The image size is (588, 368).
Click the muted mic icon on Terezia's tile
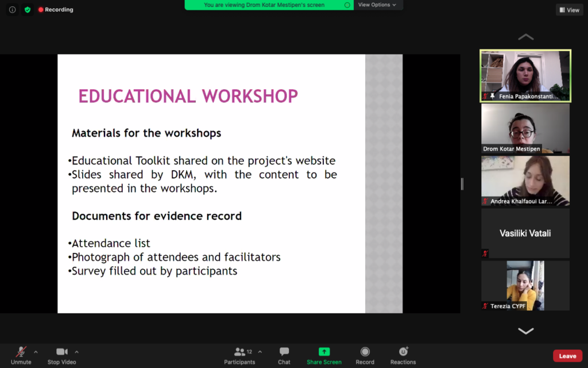coord(485,306)
